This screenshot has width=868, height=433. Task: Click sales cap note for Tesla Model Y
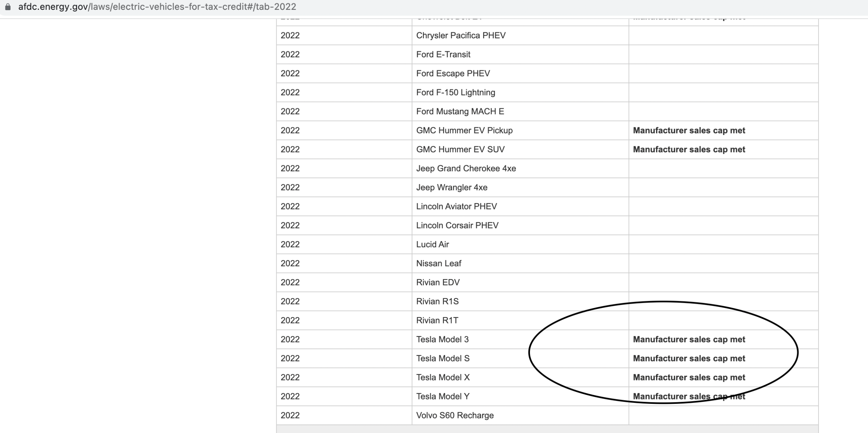point(689,396)
